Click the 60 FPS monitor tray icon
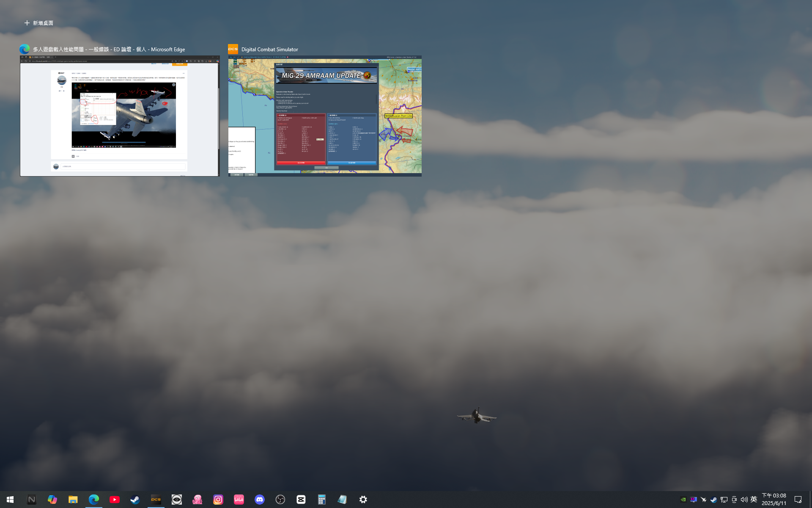The width and height of the screenshot is (812, 508). (x=693, y=500)
